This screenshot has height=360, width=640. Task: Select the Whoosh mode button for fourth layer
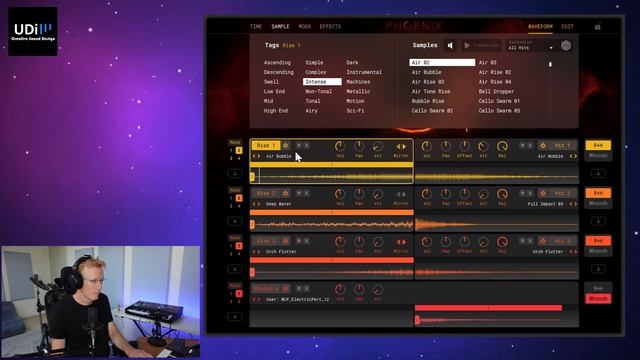click(x=598, y=299)
